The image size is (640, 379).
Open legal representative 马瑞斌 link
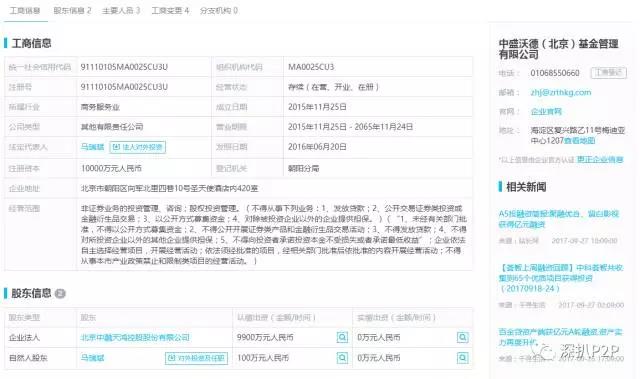[92, 147]
